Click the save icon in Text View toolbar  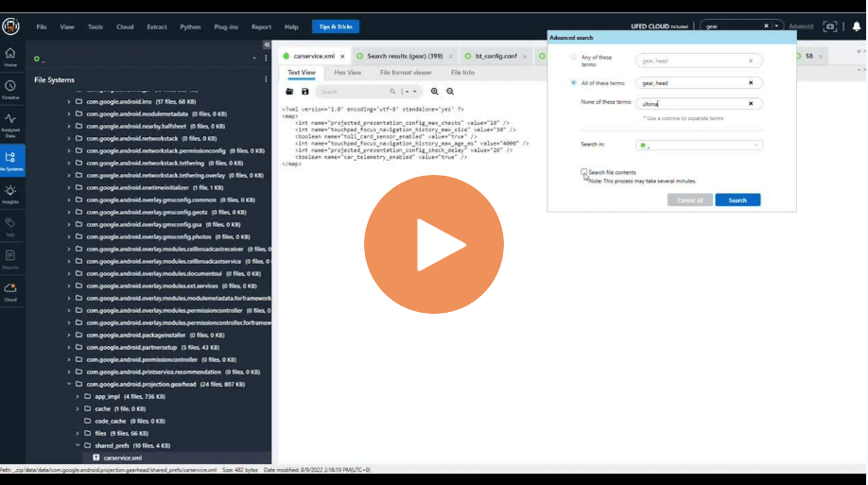click(305, 92)
